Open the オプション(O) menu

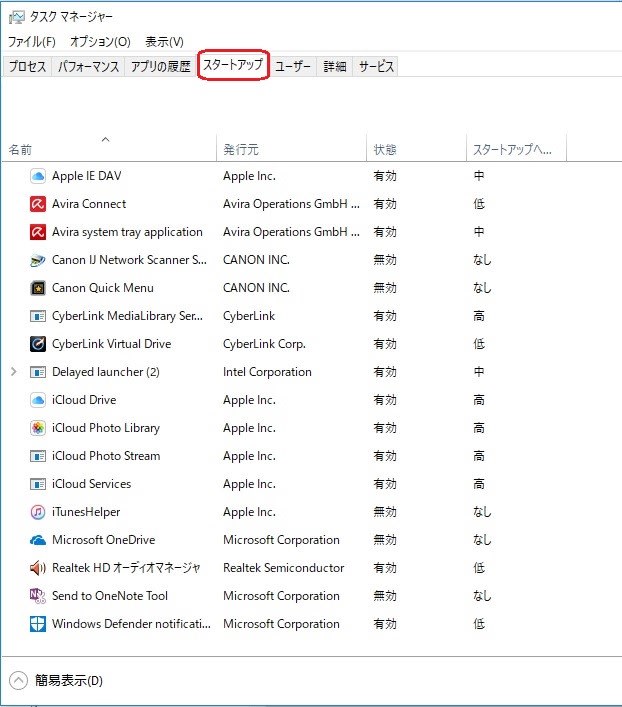click(x=100, y=42)
